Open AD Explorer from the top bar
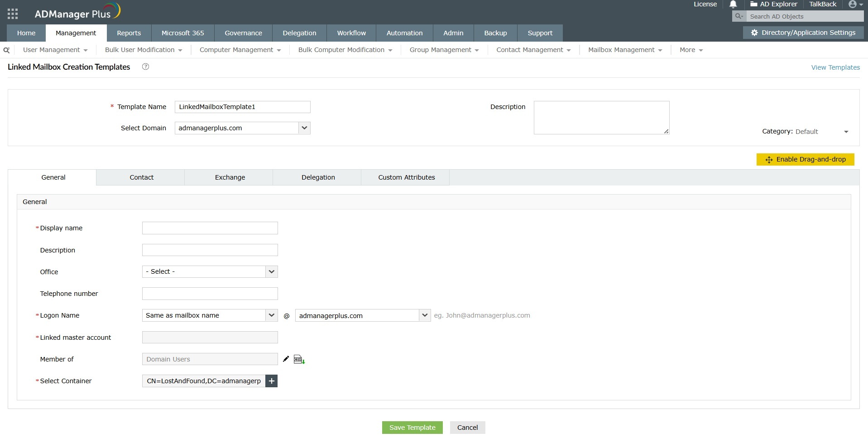Image resolution: width=868 pixels, height=447 pixels. (774, 5)
